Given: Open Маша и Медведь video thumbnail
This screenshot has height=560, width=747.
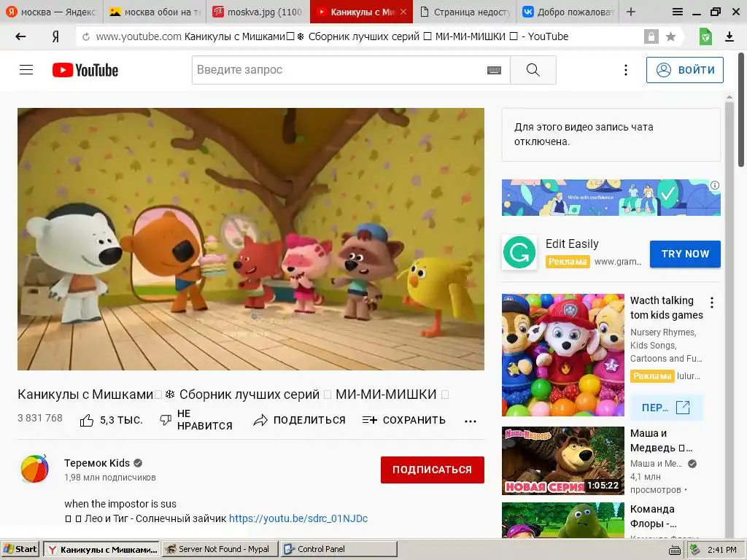Looking at the screenshot, I should click(562, 461).
